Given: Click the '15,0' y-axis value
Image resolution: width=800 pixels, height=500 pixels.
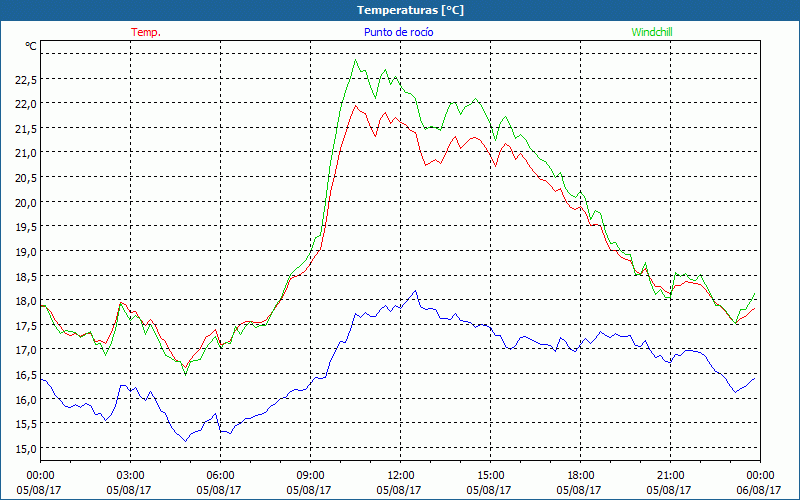Looking at the screenshot, I should click(26, 449).
